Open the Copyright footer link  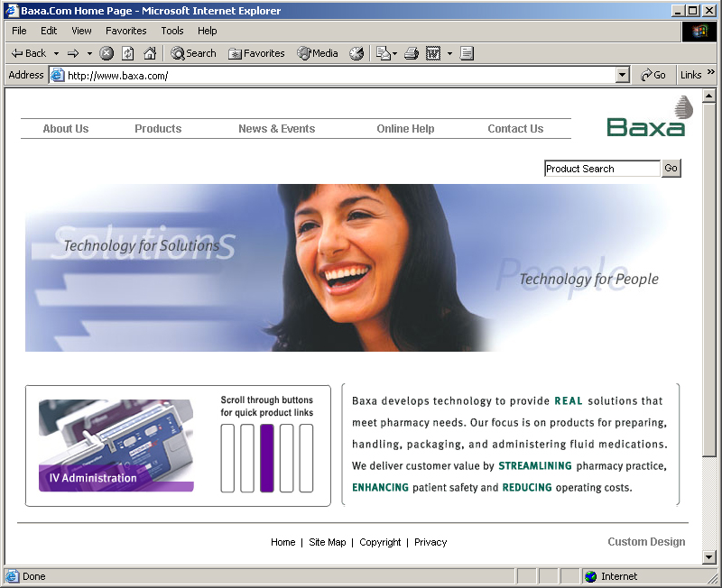point(380,542)
